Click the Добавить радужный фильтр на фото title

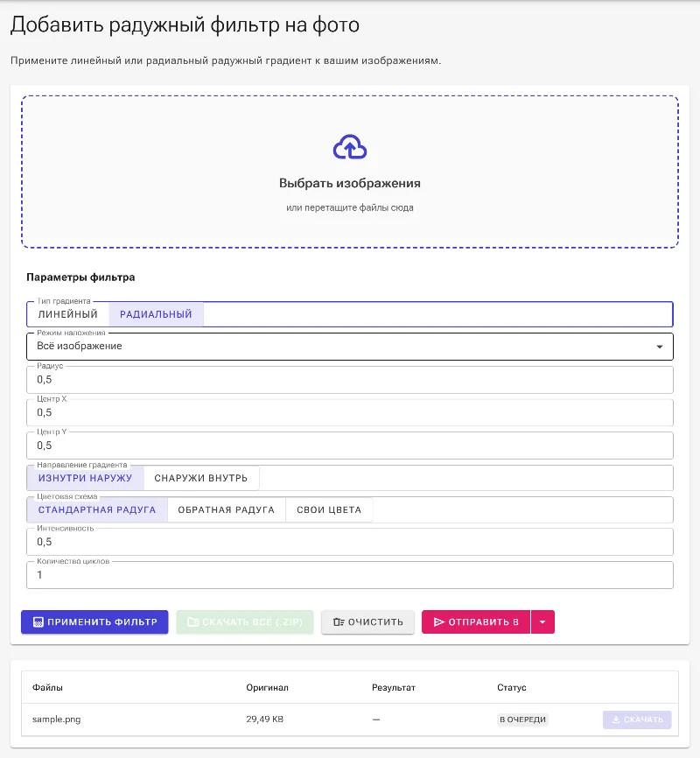(185, 25)
